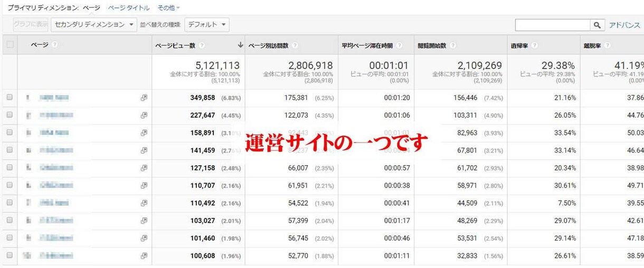Image resolution: width=644 pixels, height=268 pixels.
Task: Click entrances cell 156,446
Action: [465, 98]
